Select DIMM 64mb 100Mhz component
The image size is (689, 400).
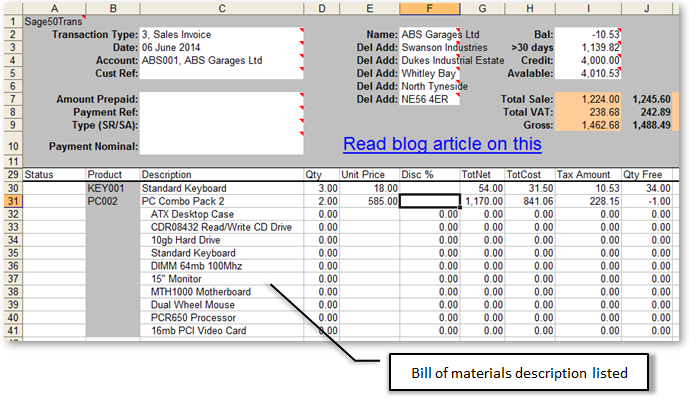pos(221,266)
